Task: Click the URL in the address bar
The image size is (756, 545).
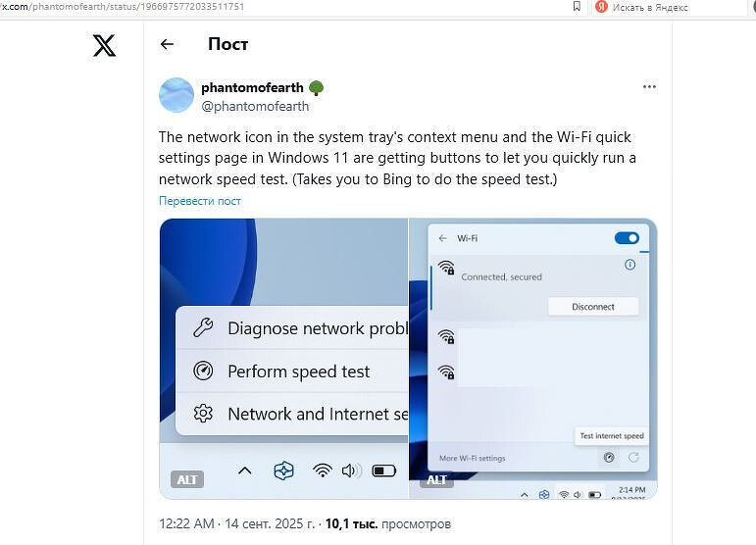Action: 123,7
